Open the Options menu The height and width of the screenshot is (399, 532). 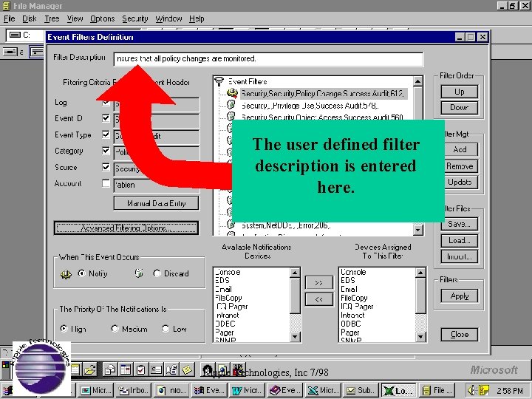tap(103, 18)
